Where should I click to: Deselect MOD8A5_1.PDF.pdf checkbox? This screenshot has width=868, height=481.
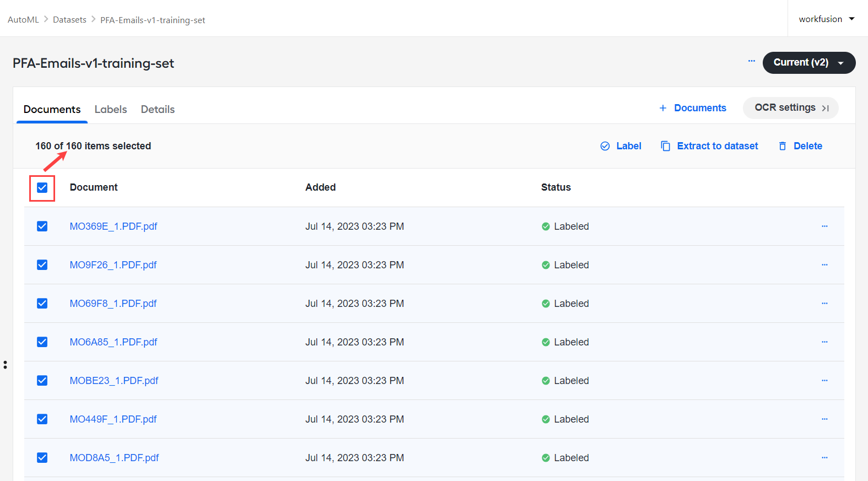pos(42,458)
